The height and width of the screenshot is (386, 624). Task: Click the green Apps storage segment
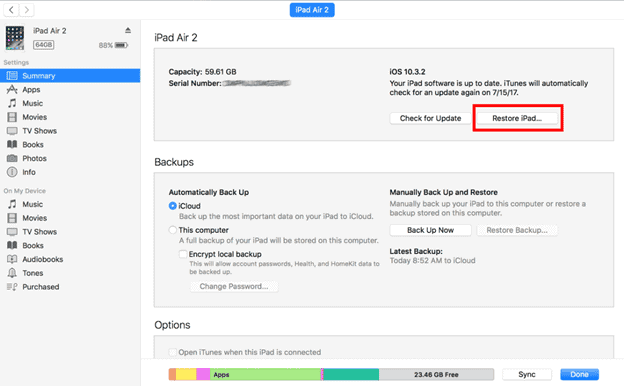pyautogui.click(x=265, y=374)
